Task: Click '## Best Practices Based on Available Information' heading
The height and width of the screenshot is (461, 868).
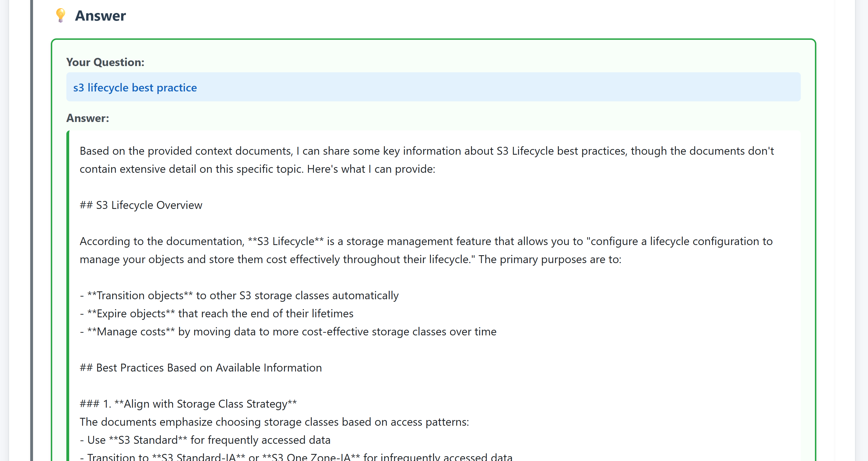Action: 200,368
